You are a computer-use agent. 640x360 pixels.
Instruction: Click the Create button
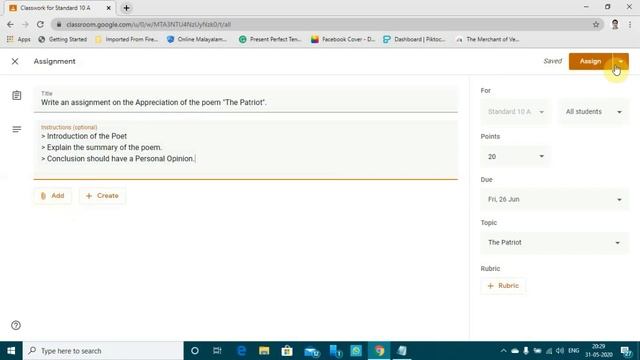click(x=102, y=196)
